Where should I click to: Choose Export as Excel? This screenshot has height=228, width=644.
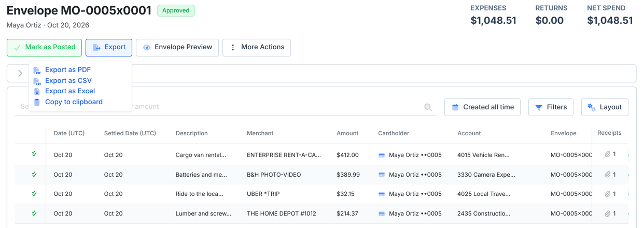(x=69, y=91)
